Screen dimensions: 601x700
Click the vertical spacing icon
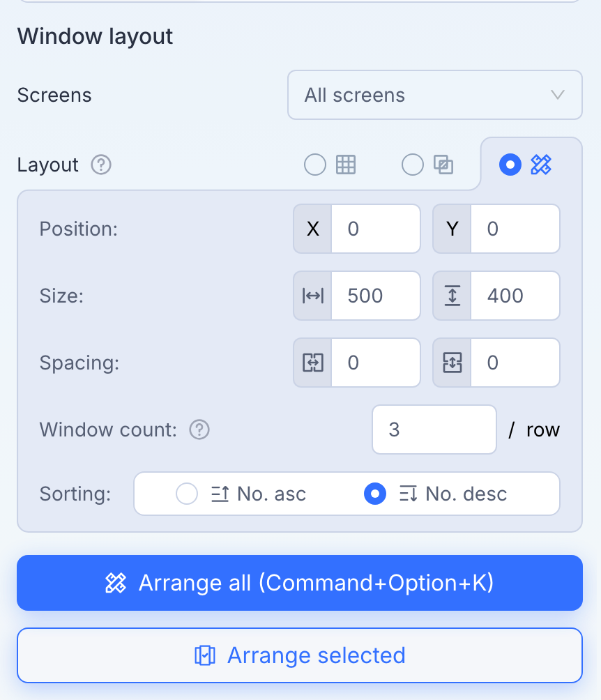(452, 363)
